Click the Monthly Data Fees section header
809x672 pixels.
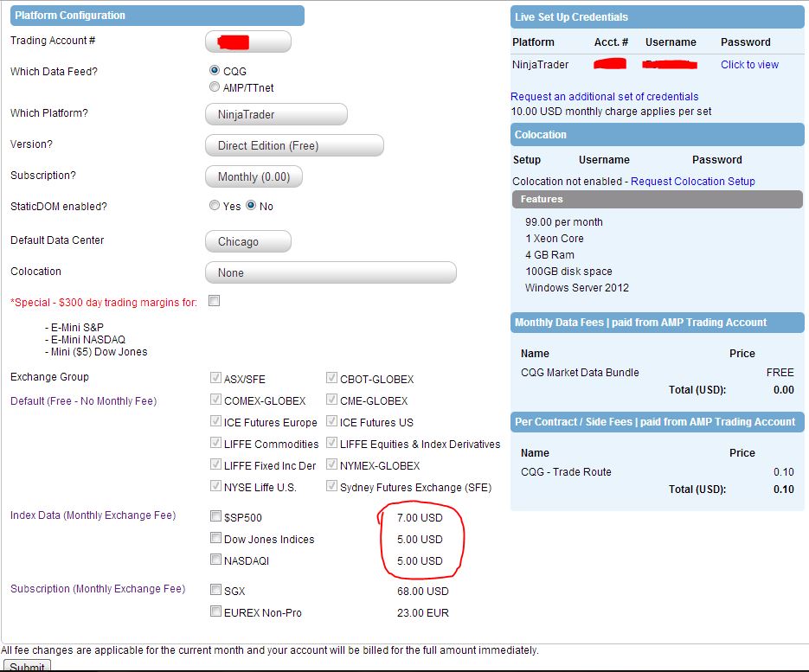[x=657, y=323]
